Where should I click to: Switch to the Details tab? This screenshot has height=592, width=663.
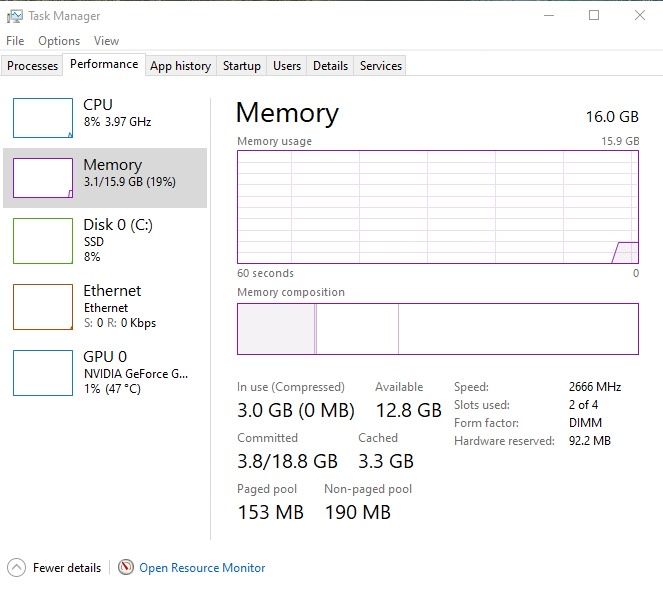(330, 66)
